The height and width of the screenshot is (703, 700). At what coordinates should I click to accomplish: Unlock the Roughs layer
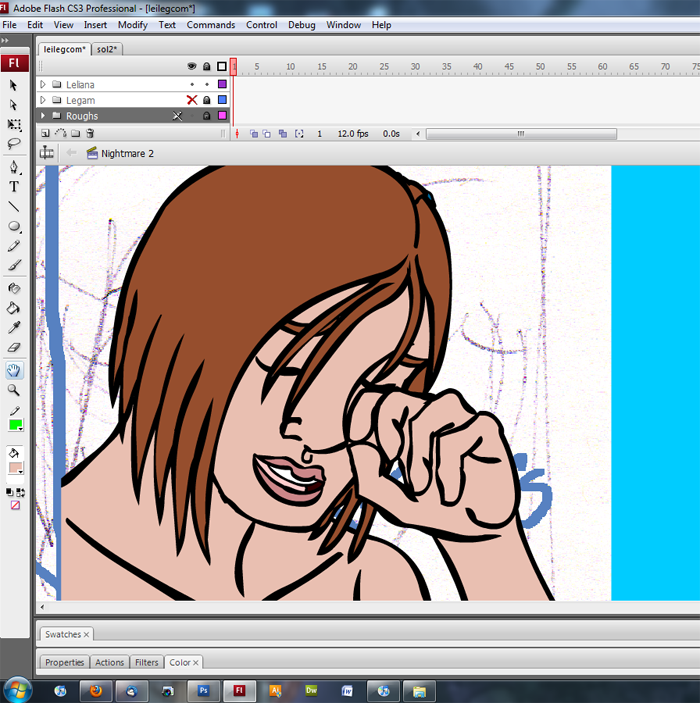[207, 116]
